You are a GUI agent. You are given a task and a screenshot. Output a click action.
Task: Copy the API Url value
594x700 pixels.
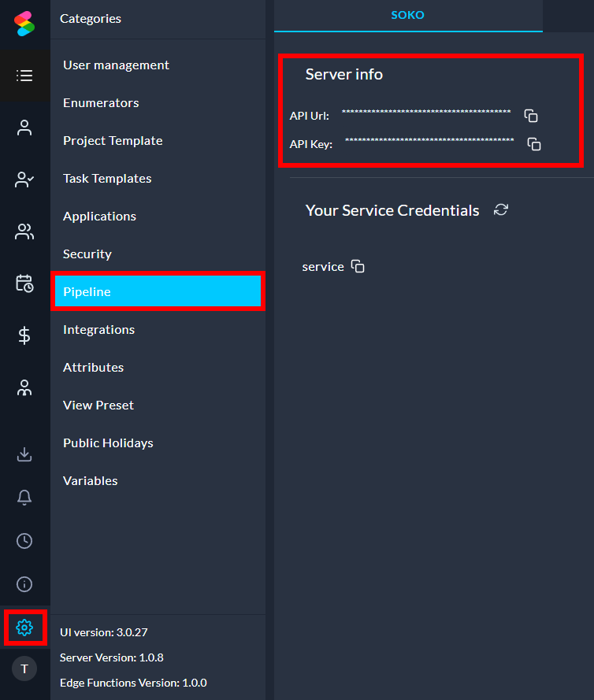click(531, 116)
